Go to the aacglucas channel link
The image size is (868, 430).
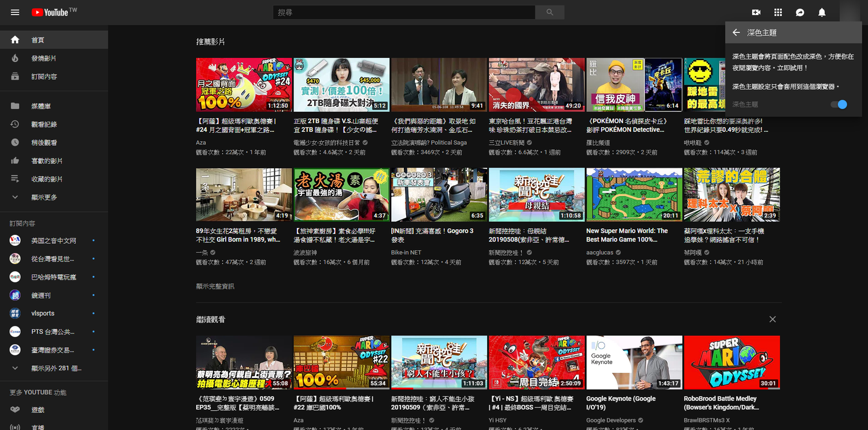601,252
